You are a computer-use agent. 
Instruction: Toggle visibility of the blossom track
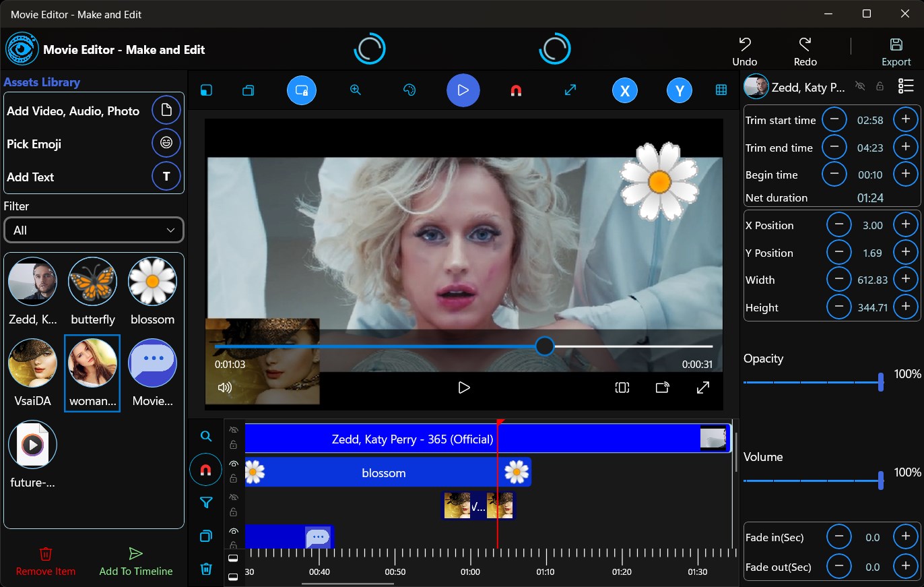233,463
